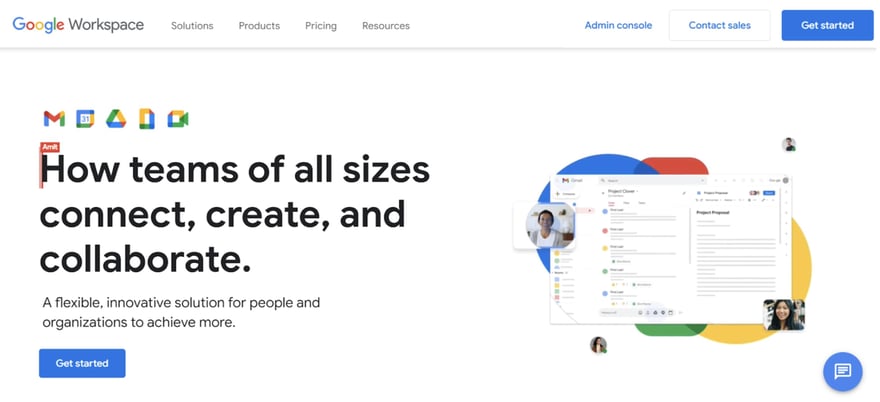Click the Google Meet icon
Image resolution: width=880 pixels, height=402 pixels.
click(x=178, y=119)
